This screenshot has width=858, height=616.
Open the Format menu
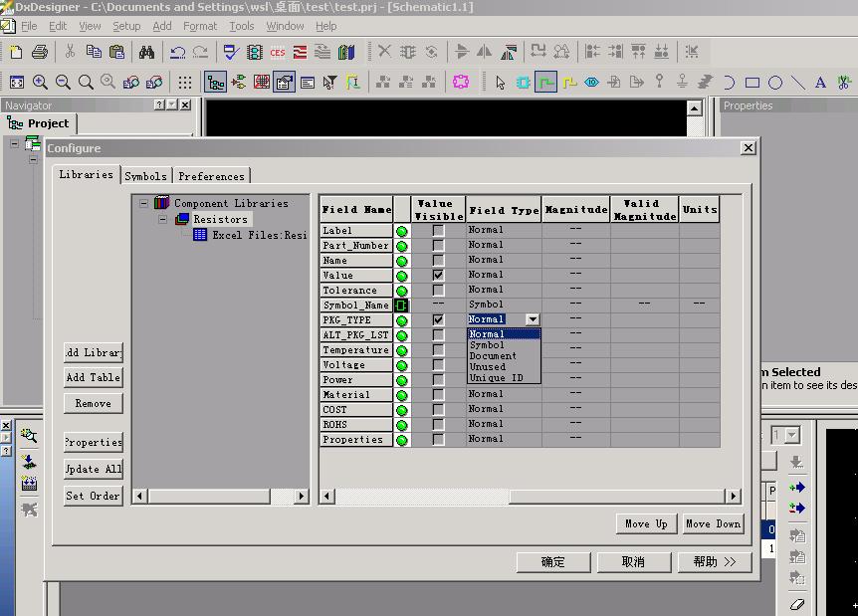(200, 26)
